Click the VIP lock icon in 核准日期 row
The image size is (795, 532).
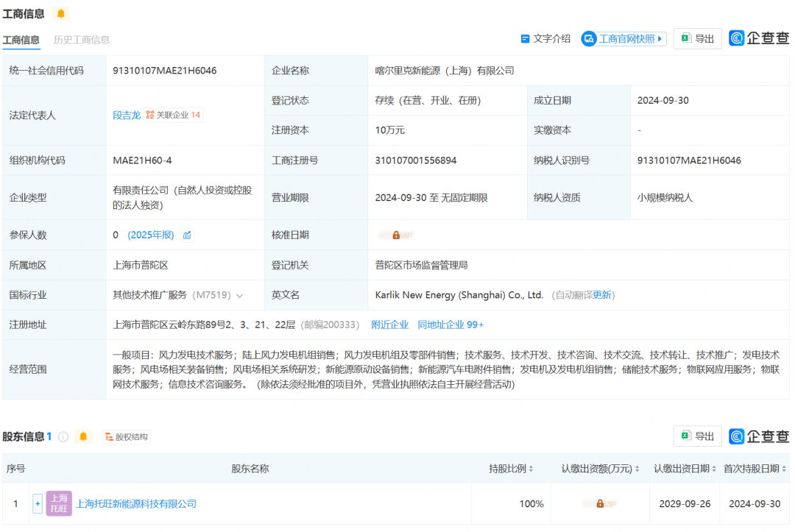coord(396,235)
